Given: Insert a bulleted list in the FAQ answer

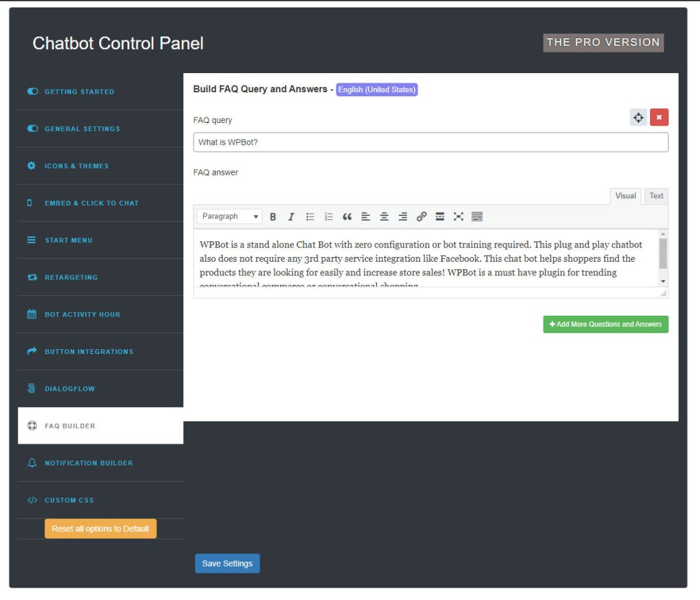Looking at the screenshot, I should 310,216.
